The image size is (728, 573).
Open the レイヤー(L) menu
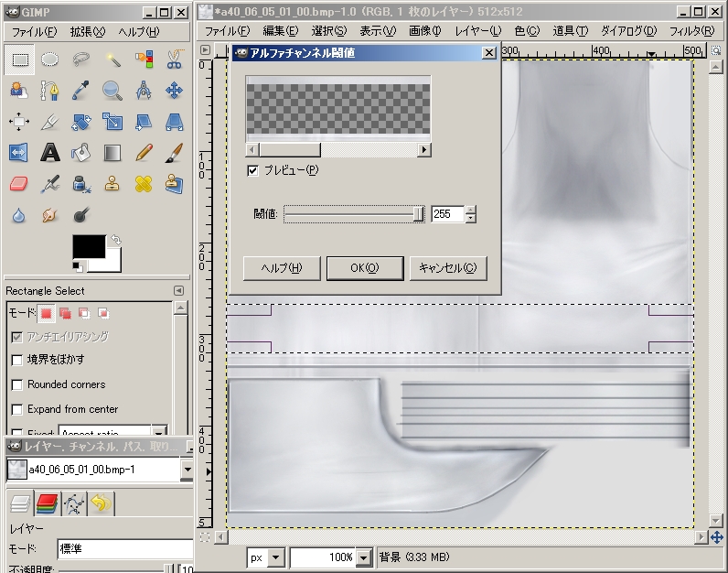(477, 30)
